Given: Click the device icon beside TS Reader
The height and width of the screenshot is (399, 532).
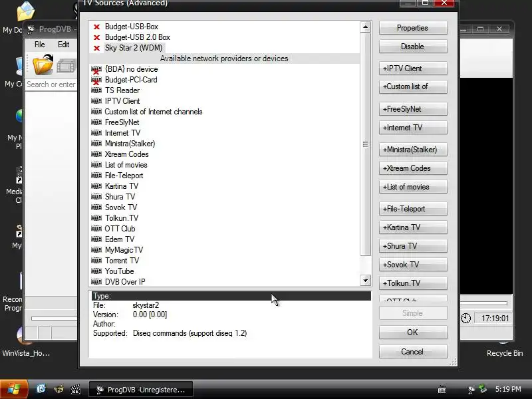Looking at the screenshot, I should tap(96, 90).
